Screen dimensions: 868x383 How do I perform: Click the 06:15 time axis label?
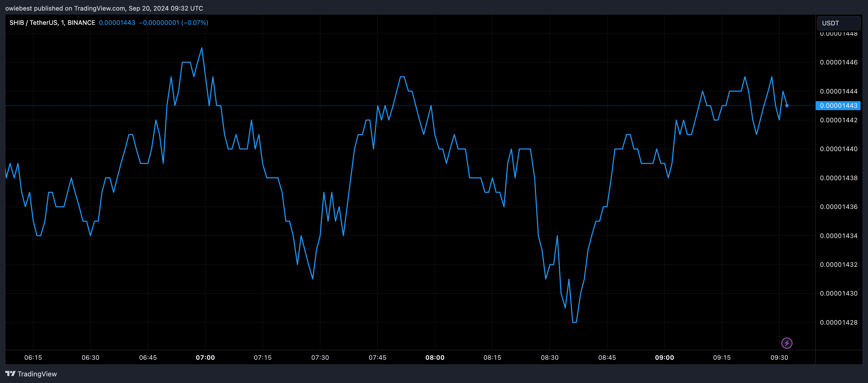click(x=33, y=357)
